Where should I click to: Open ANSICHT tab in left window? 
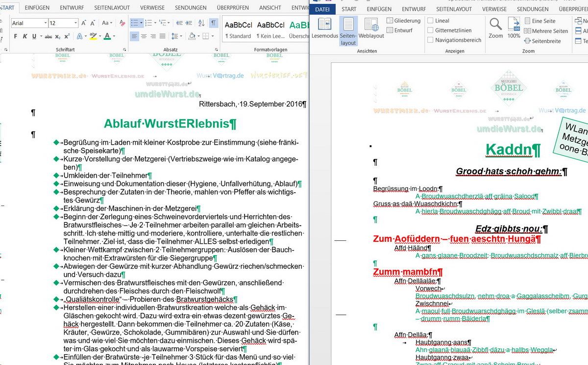[270, 8]
